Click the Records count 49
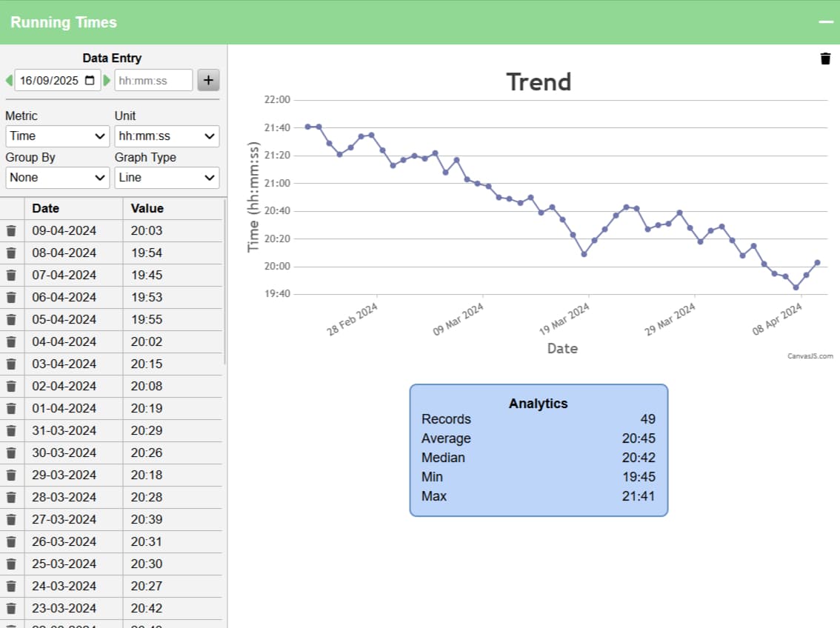Viewport: 840px width, 628px height. coord(647,419)
